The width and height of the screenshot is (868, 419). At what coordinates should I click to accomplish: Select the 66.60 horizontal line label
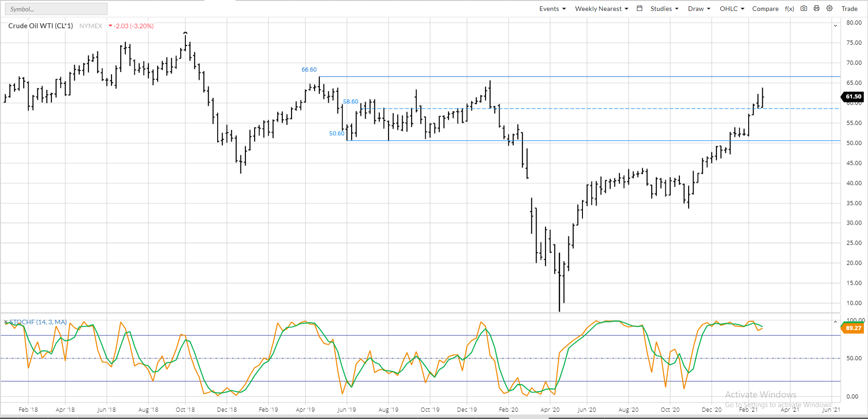tap(309, 70)
